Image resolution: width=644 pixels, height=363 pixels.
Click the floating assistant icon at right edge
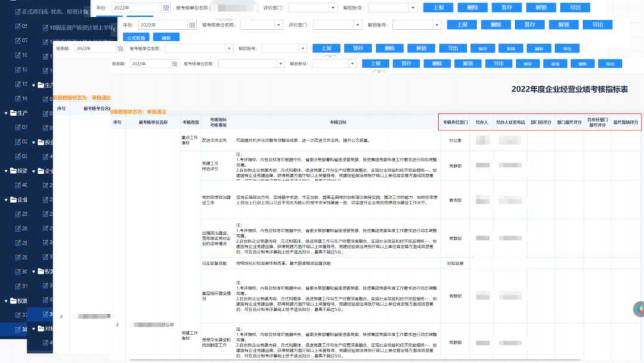coord(639,309)
